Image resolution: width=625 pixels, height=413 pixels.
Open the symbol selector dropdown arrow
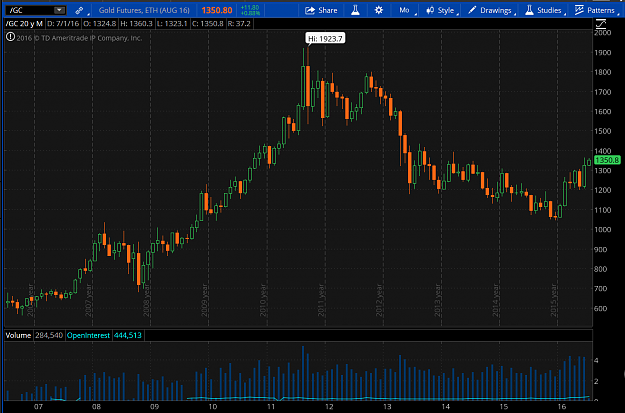pos(59,10)
